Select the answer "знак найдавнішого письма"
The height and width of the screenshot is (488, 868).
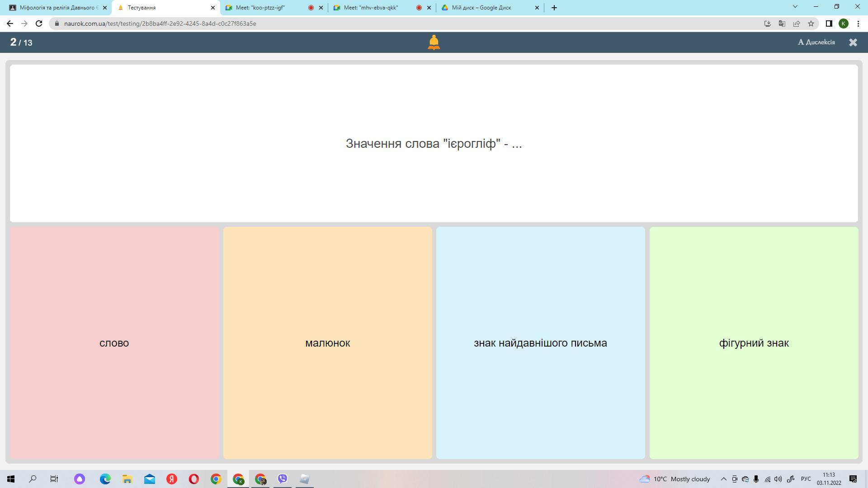point(540,343)
